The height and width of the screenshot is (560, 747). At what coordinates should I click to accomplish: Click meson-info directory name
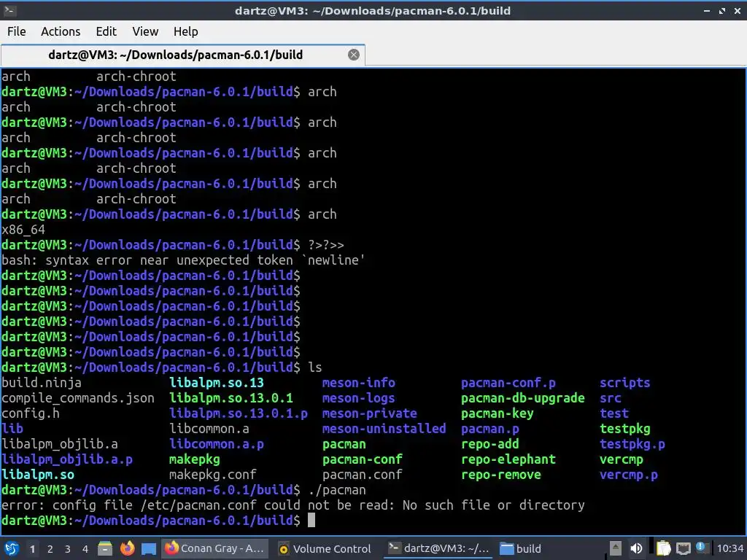(359, 383)
